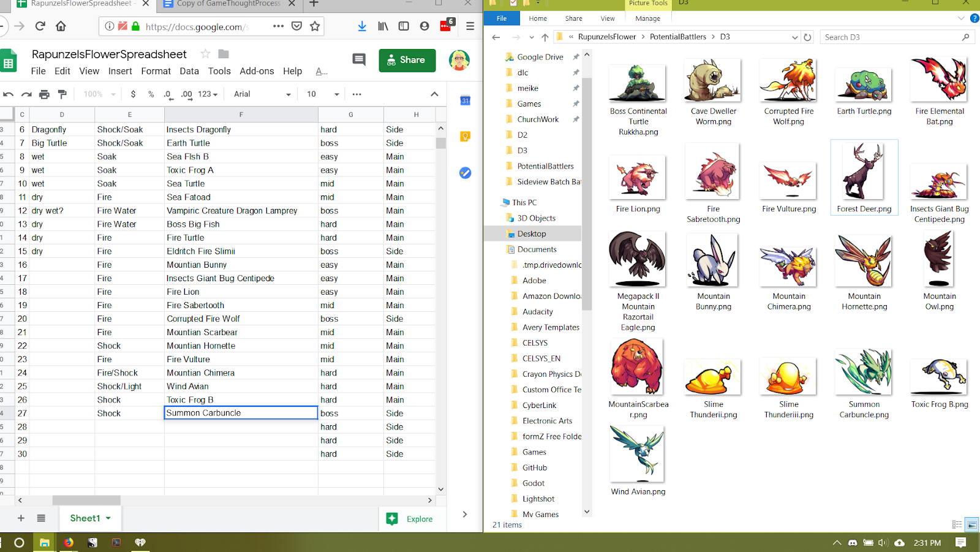Viewport: 980px width, 552px height.
Task: Open the Google Calendar side panel
Action: tap(466, 100)
